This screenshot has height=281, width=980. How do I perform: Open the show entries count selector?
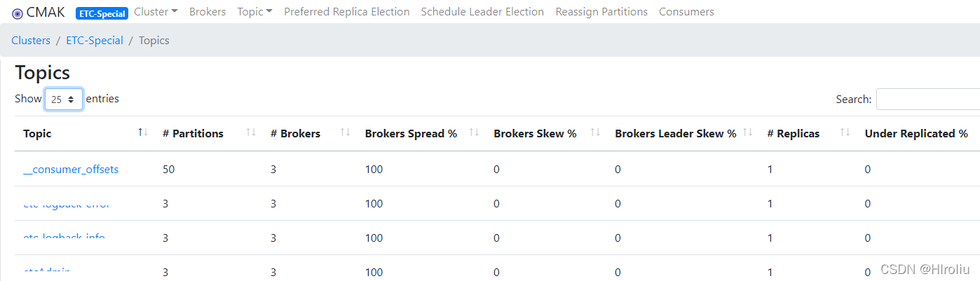point(64,100)
